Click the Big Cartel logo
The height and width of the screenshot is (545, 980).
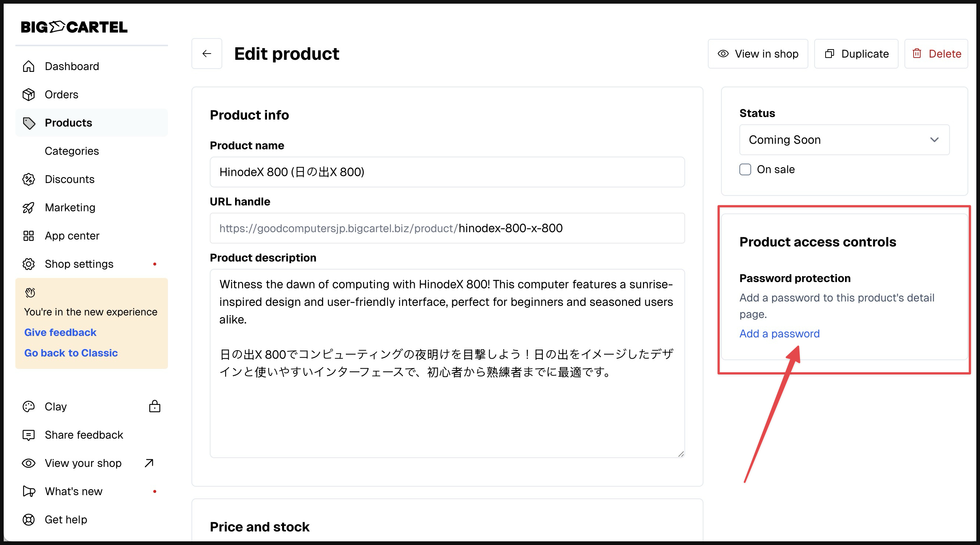74,27
